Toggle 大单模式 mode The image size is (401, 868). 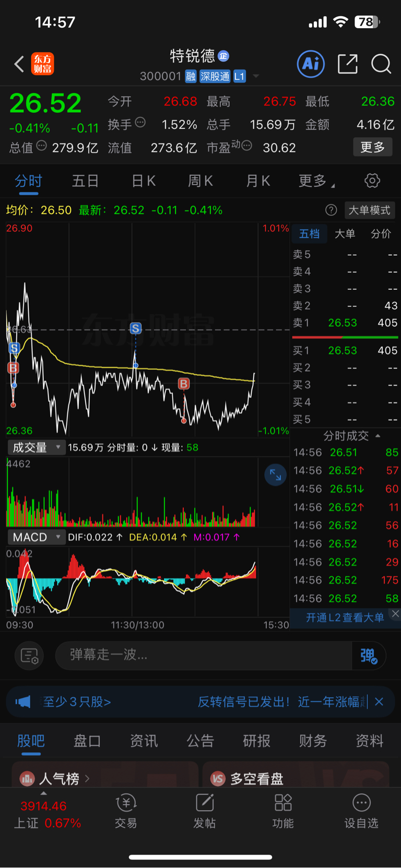coord(370,210)
